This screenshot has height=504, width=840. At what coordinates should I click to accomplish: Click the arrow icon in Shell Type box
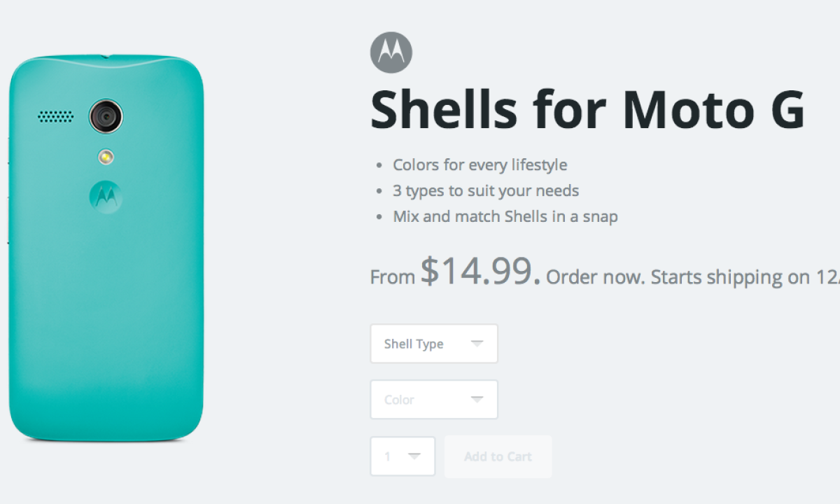click(477, 343)
